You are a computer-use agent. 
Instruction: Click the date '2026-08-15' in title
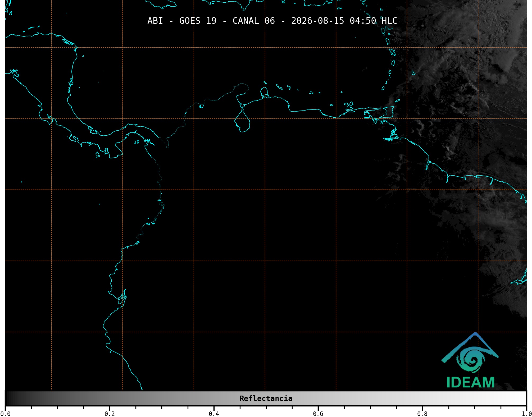pos(317,21)
